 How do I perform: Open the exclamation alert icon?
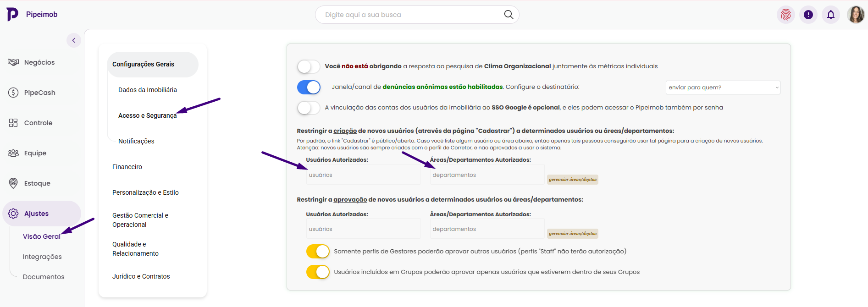coord(808,15)
